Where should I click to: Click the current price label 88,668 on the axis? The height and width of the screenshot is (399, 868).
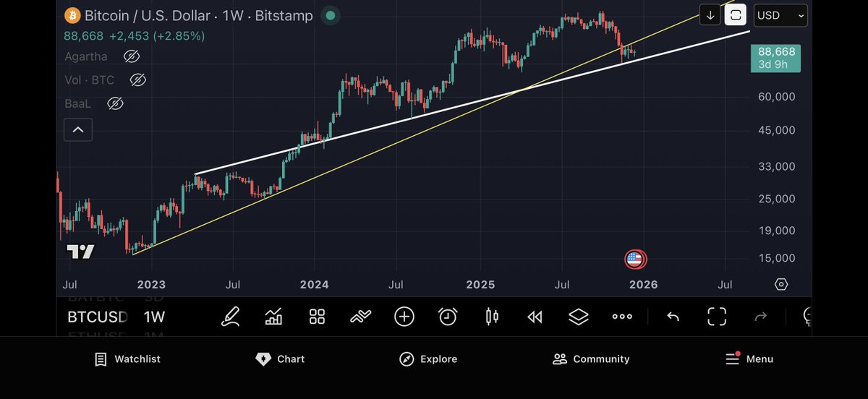coord(776,57)
